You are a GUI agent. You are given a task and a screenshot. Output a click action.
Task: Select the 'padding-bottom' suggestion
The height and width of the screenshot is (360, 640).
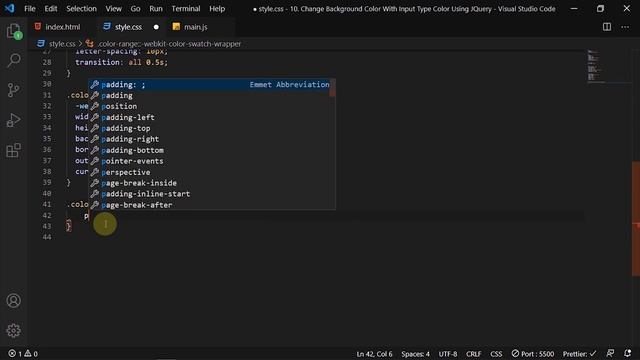click(x=209, y=150)
